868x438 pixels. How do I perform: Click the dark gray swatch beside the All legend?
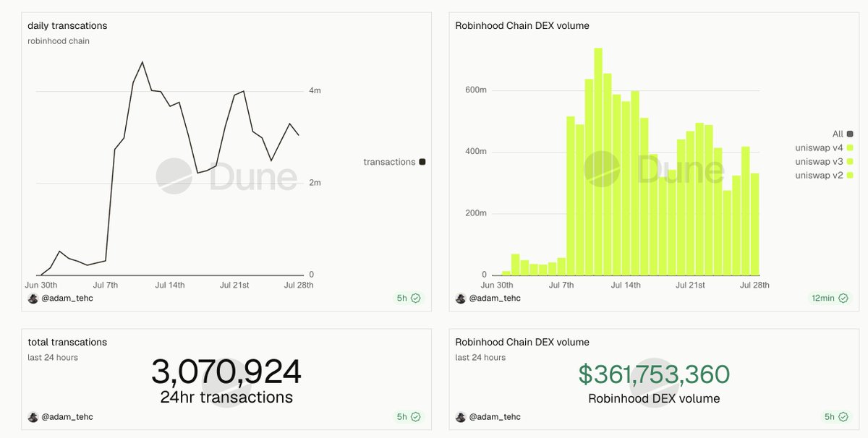[850, 134]
